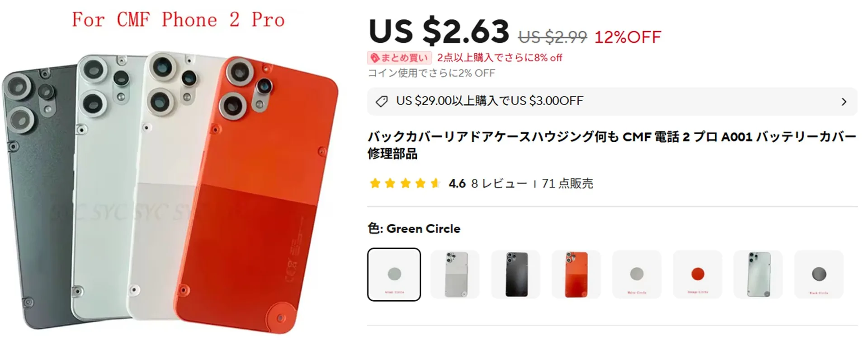
Task: Click the coupon tag icon
Action: click(382, 101)
